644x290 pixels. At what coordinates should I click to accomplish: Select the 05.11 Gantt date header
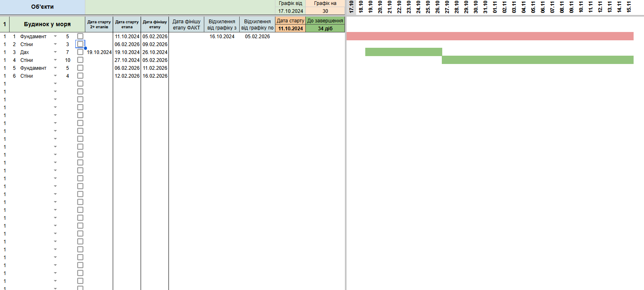point(533,7)
